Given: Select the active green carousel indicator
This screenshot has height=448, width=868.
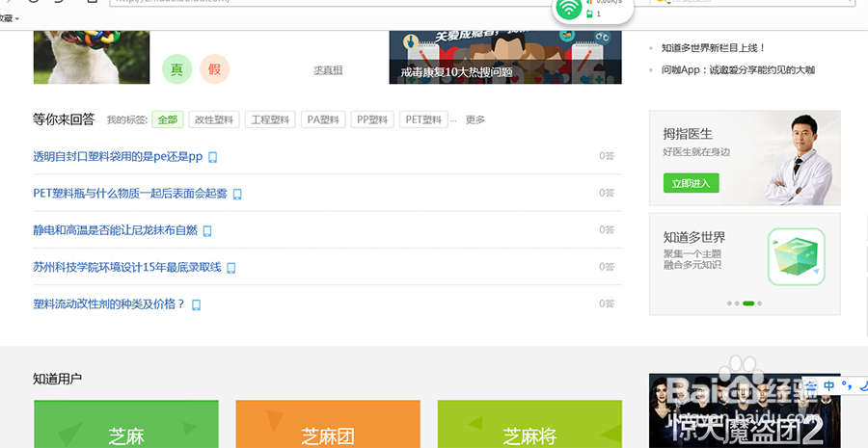Looking at the screenshot, I should tap(748, 303).
